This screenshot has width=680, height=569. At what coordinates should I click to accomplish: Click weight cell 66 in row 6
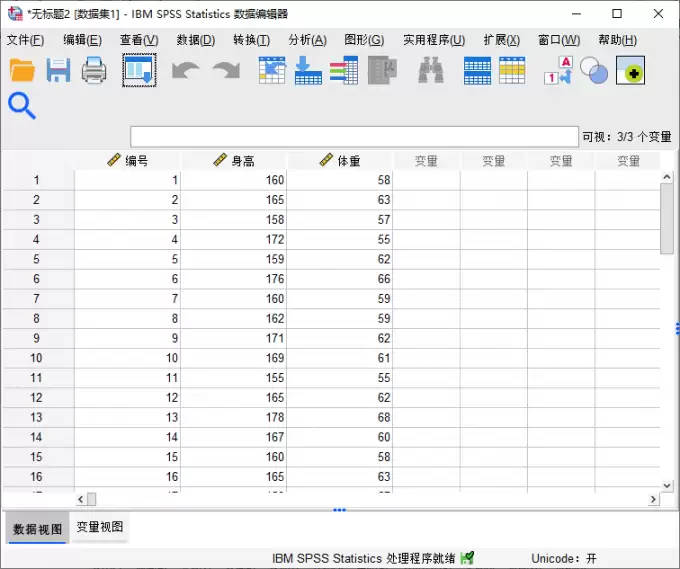340,279
